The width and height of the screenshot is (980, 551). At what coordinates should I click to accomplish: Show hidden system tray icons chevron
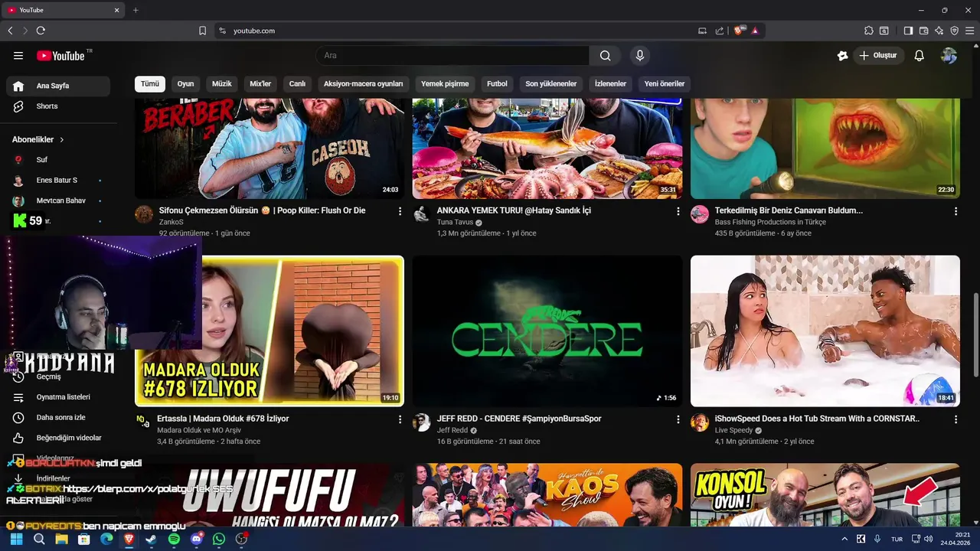[x=844, y=540]
